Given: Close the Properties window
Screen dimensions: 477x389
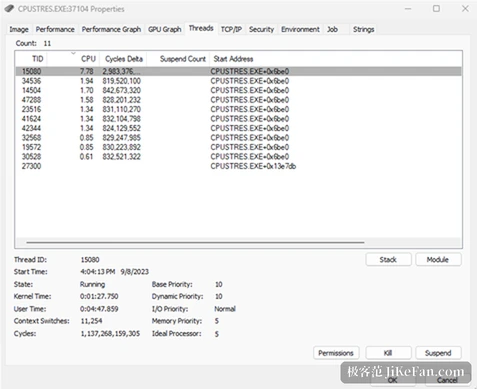Looking at the screenshot, I should pos(465,9).
